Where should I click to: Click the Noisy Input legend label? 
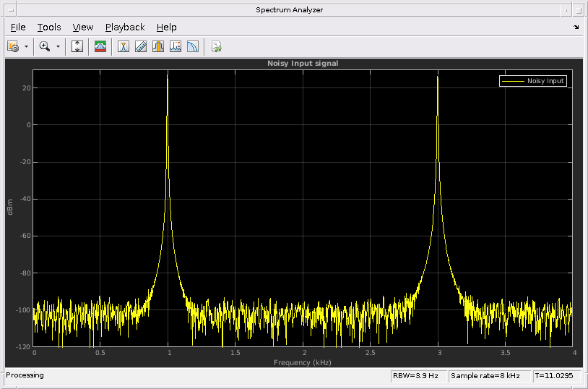tap(545, 81)
